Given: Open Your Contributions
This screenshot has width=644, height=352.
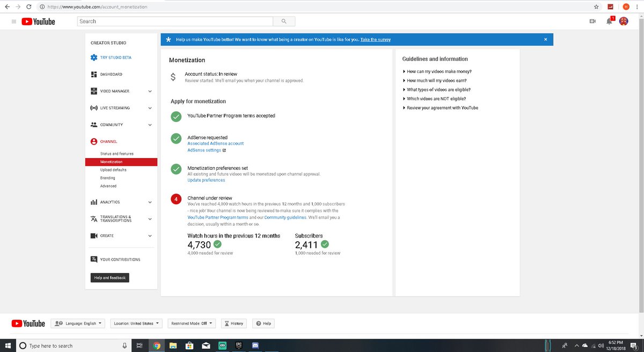Looking at the screenshot, I should [121, 260].
